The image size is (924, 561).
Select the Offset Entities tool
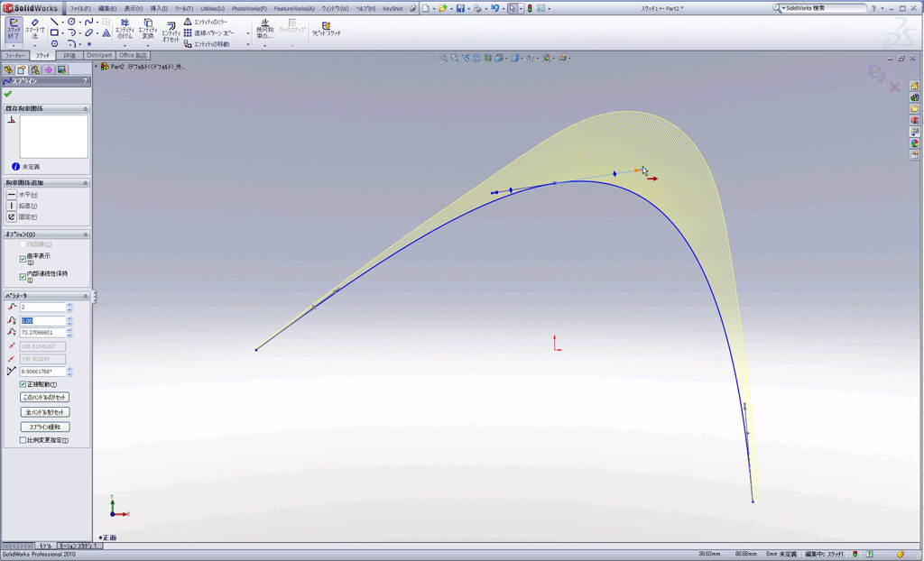(x=171, y=30)
